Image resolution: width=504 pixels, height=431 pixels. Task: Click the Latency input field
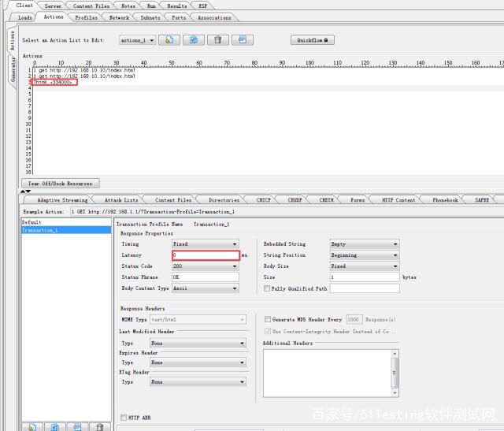206,255
